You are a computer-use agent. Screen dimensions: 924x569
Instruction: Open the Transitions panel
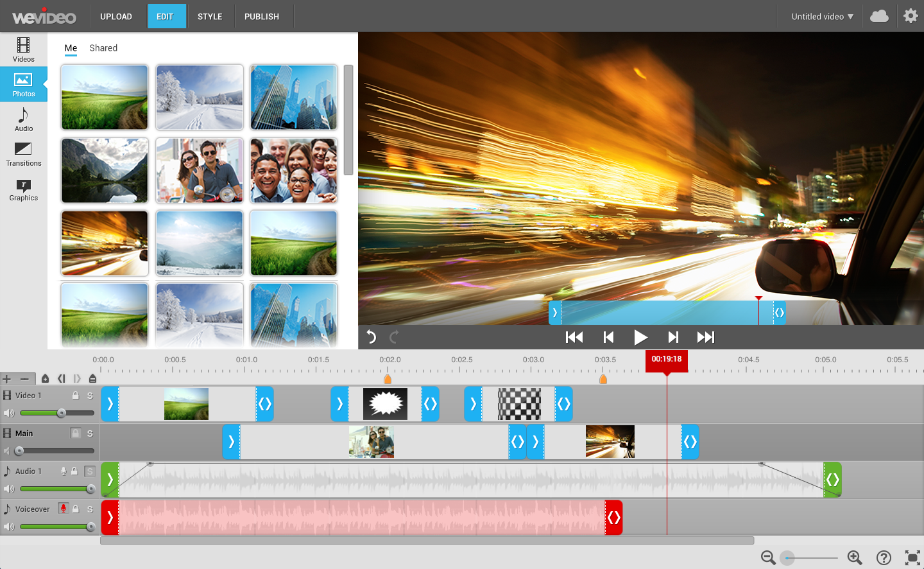(x=24, y=154)
